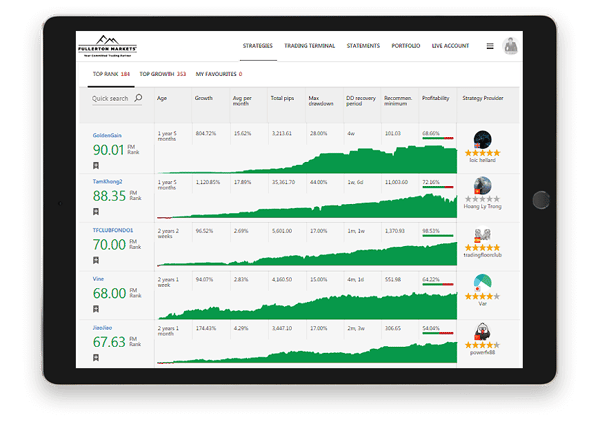Click the GoldenGain profitability bar
The height and width of the screenshot is (444, 600).
438,139
